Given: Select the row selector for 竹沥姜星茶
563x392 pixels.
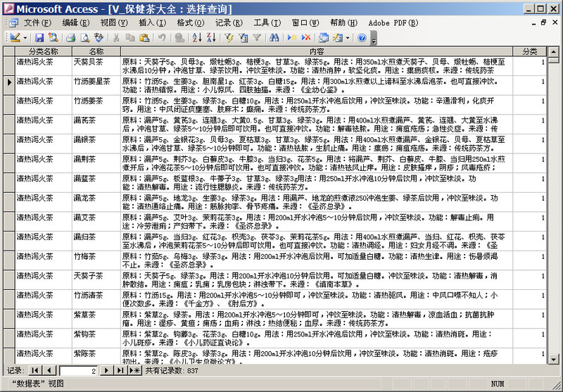Looking at the screenshot, I should 9,85.
